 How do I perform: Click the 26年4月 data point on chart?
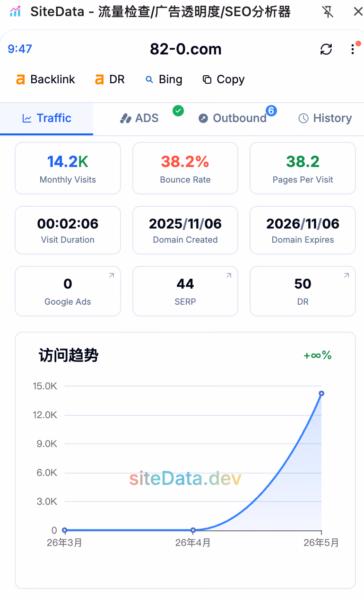click(193, 530)
